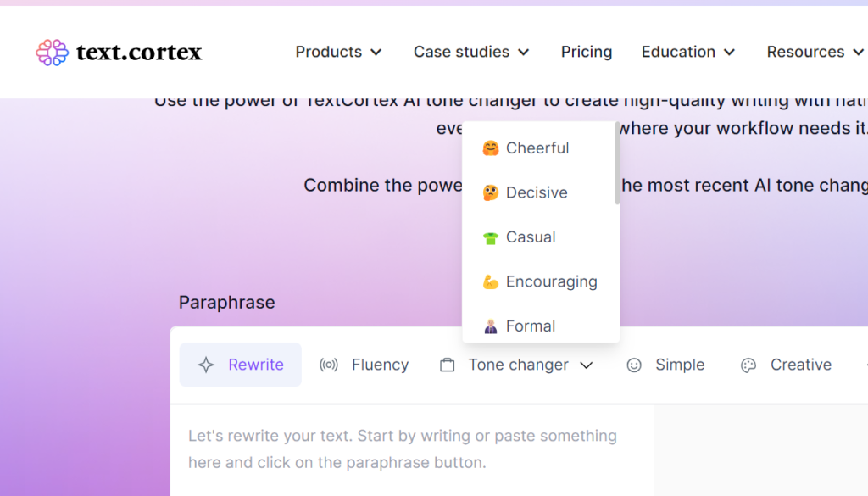Click the Tone changer briefcase icon
The width and height of the screenshot is (868, 496).
pyautogui.click(x=448, y=365)
